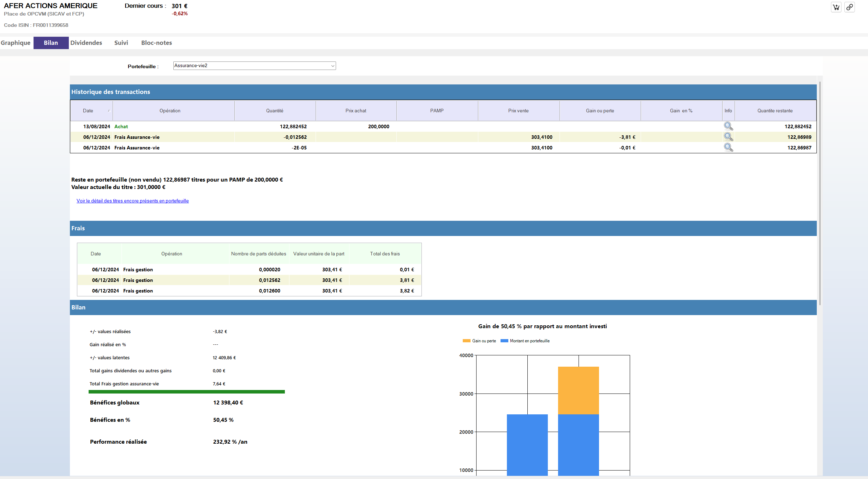Click the parts value '0,000020' in Frais table
The height and width of the screenshot is (479, 868).
(x=270, y=270)
